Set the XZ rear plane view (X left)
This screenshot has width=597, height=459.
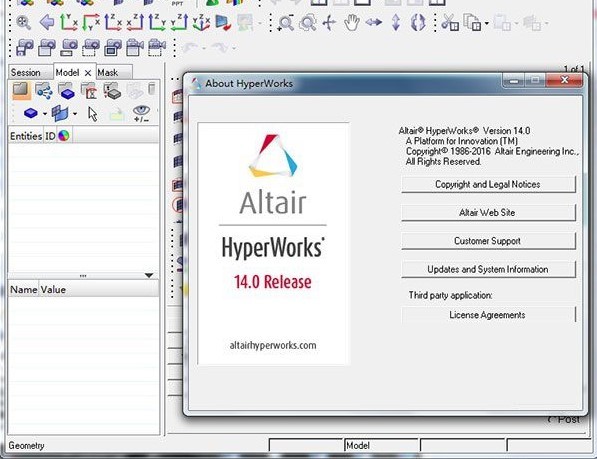click(136, 22)
